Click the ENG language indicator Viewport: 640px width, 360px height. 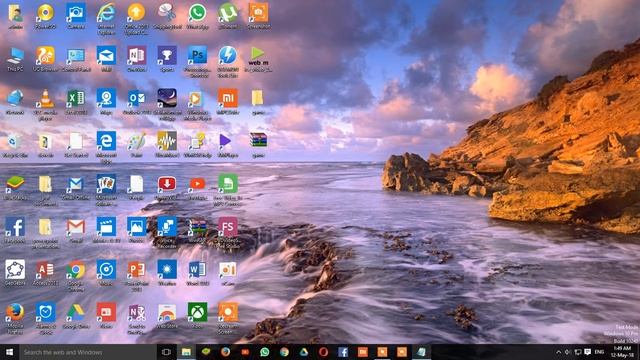coord(599,352)
